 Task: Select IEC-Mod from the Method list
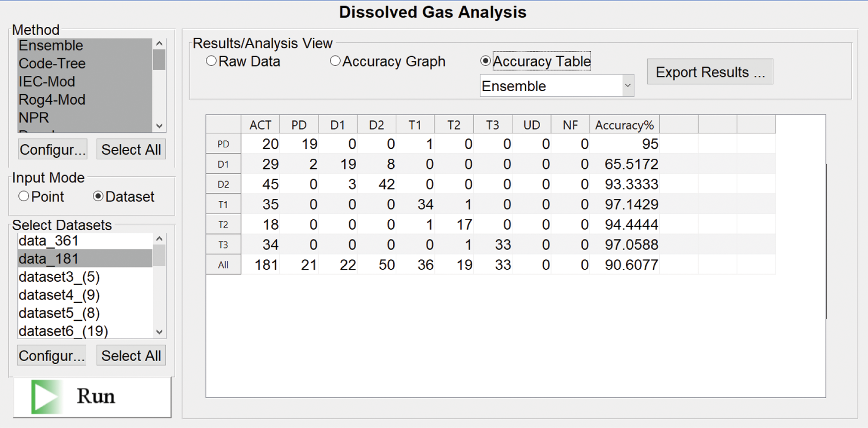pos(47,81)
